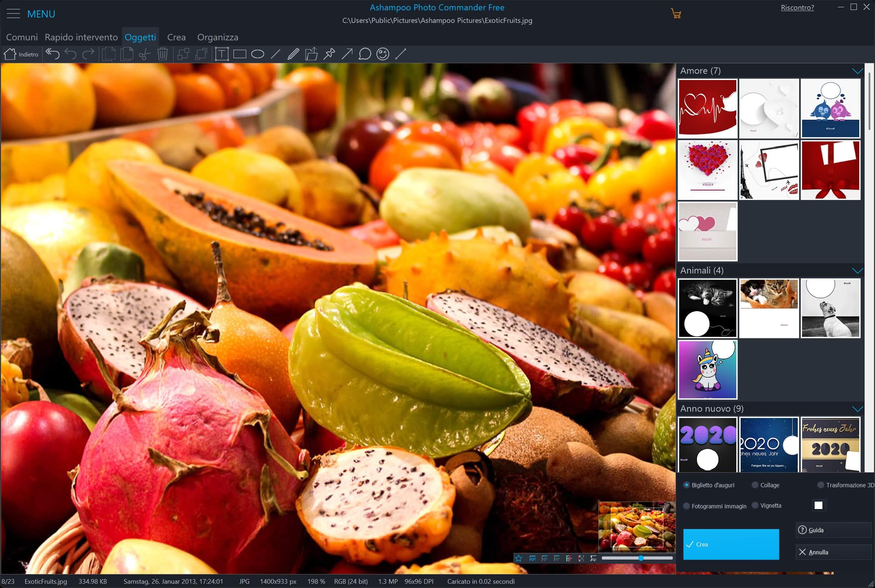
Task: Collapse the Animali category
Action: click(857, 271)
